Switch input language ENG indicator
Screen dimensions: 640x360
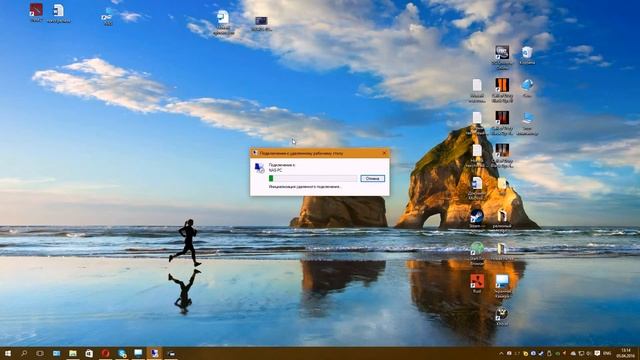coord(607,353)
